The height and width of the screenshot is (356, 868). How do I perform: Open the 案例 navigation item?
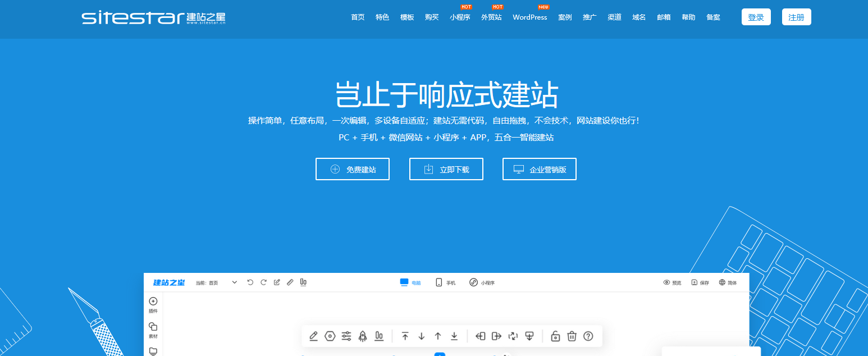[x=565, y=17]
